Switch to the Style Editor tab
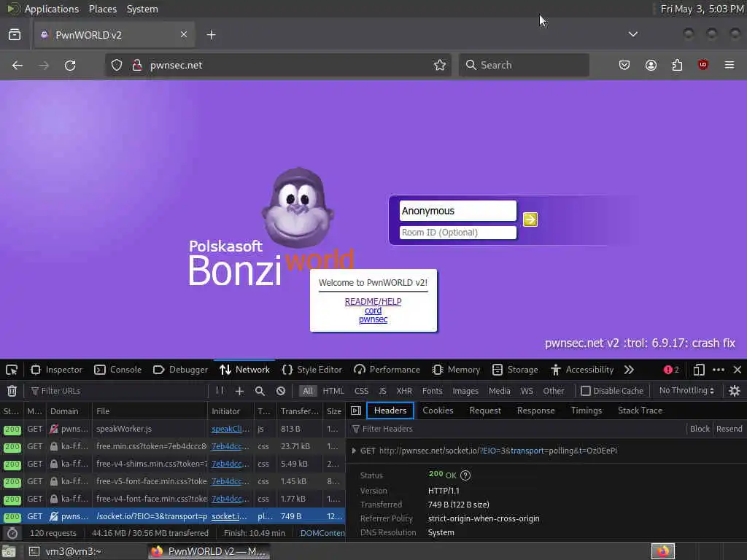The image size is (747, 560). click(x=312, y=370)
